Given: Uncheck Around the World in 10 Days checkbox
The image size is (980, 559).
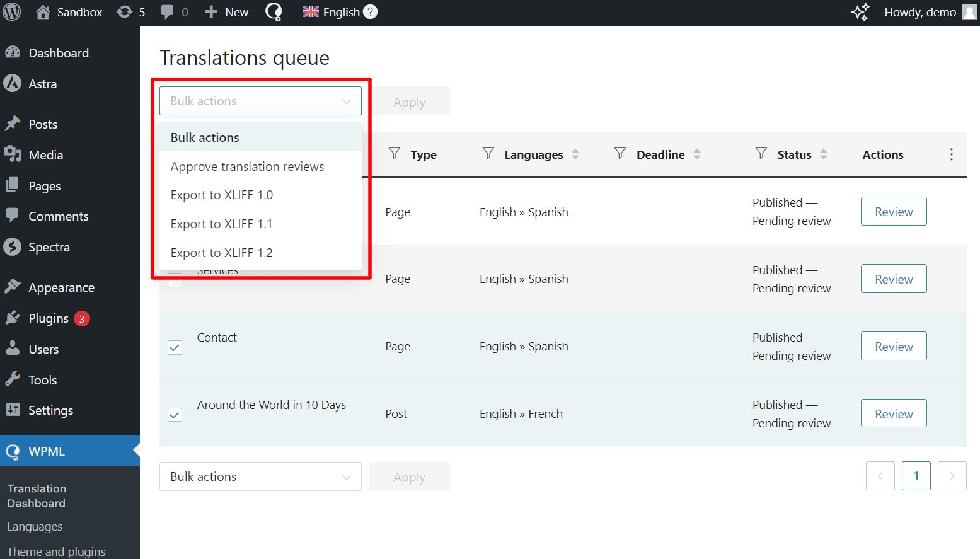Looking at the screenshot, I should [x=175, y=415].
